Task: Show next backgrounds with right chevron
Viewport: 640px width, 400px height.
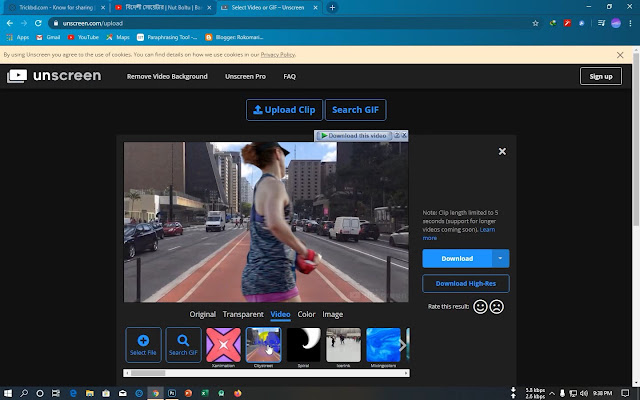Action: (x=402, y=345)
